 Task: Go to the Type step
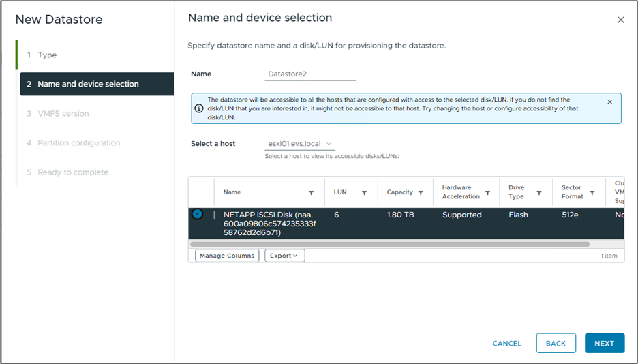click(47, 55)
